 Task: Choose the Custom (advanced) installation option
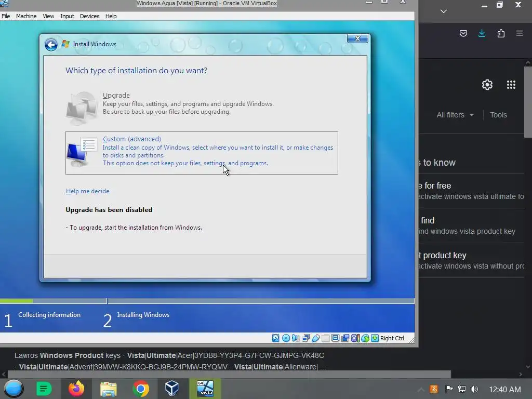point(202,153)
